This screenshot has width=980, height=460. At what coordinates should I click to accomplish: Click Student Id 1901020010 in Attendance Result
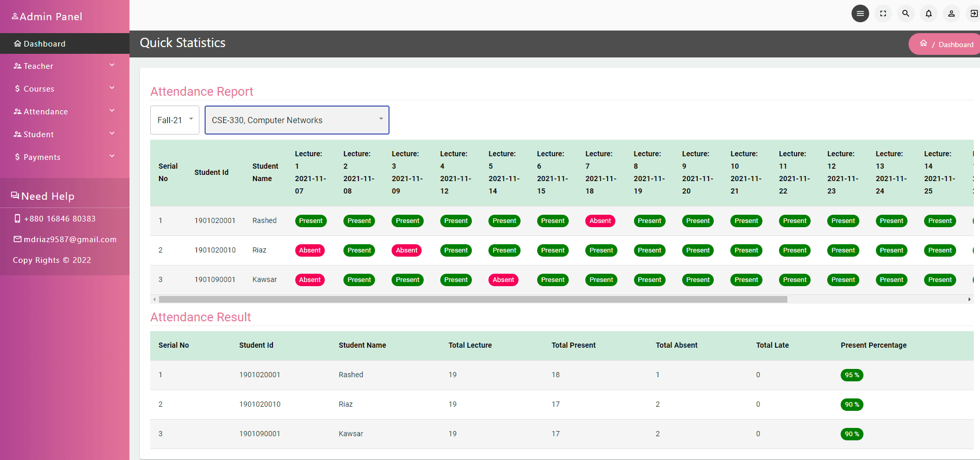[260, 404]
